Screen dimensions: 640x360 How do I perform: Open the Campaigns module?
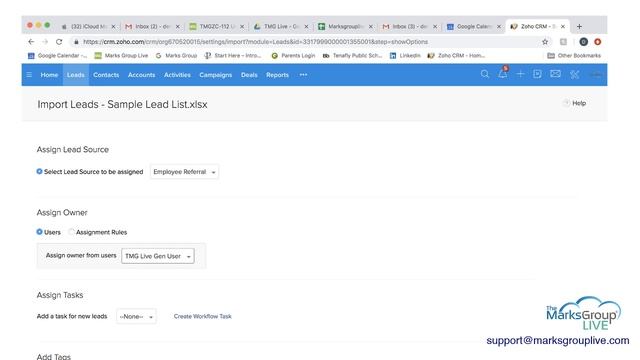point(216,75)
